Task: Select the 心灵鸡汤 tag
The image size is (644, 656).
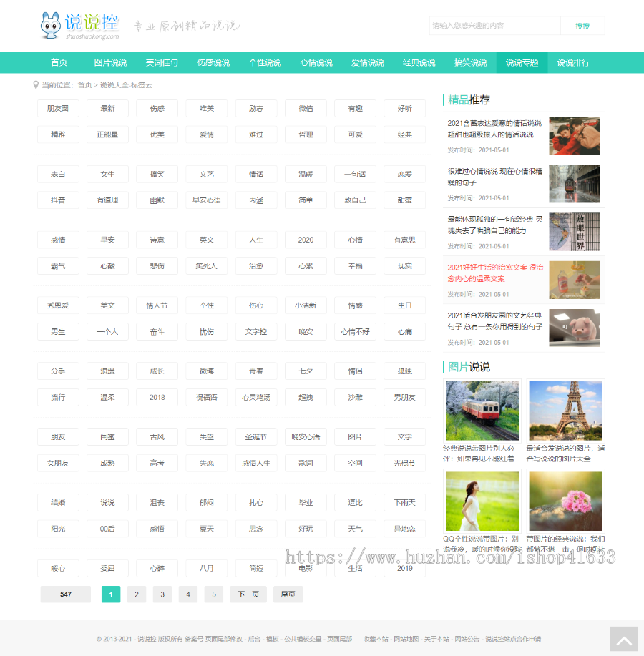Action: point(256,398)
